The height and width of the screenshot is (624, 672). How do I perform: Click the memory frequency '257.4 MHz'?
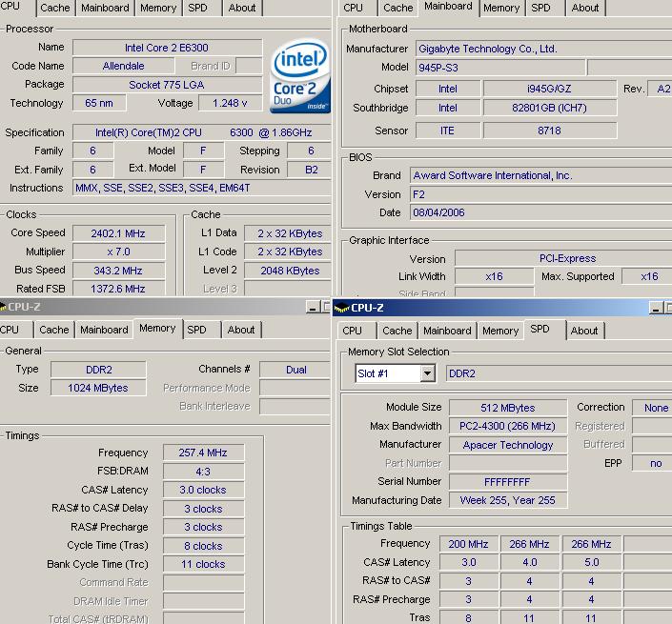click(204, 453)
